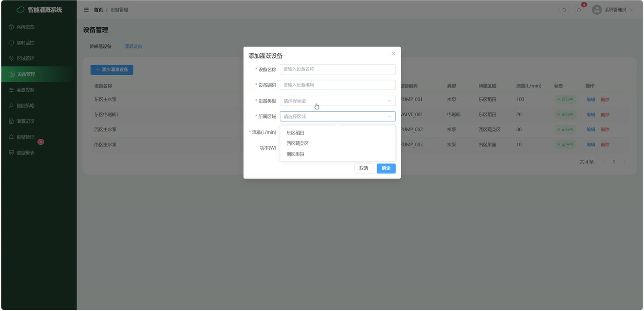Screen dimensions: 644x311
Task: Click 编辑 for the VALVE_001 row
Action: click(x=591, y=115)
